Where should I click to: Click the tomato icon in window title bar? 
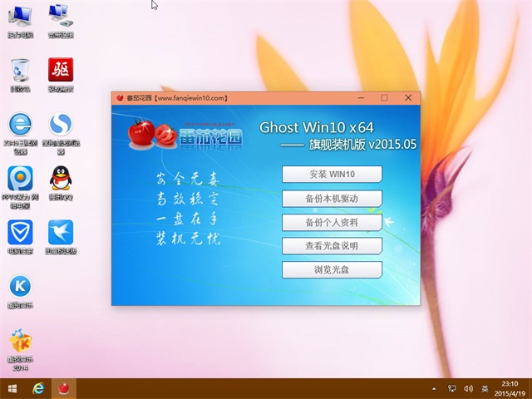click(x=120, y=98)
